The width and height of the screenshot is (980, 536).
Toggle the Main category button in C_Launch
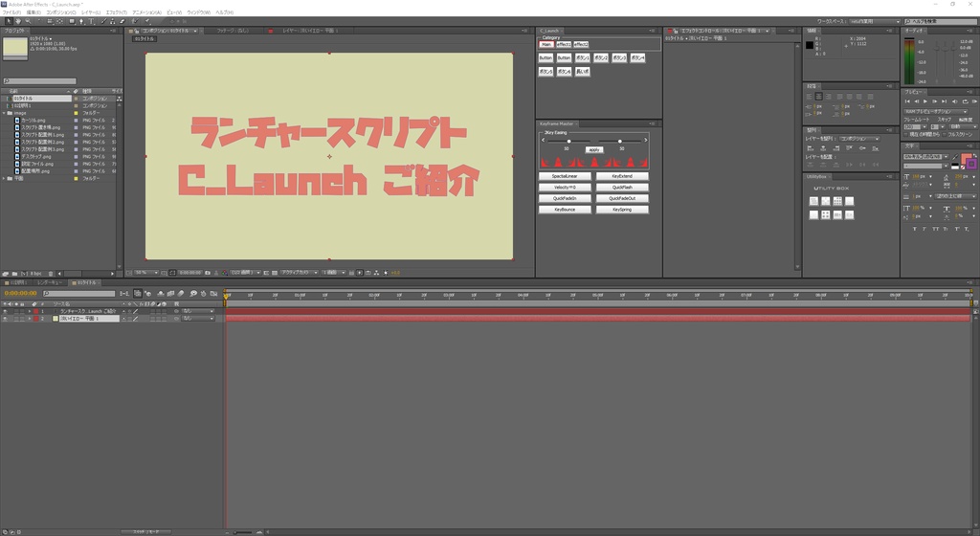point(546,44)
